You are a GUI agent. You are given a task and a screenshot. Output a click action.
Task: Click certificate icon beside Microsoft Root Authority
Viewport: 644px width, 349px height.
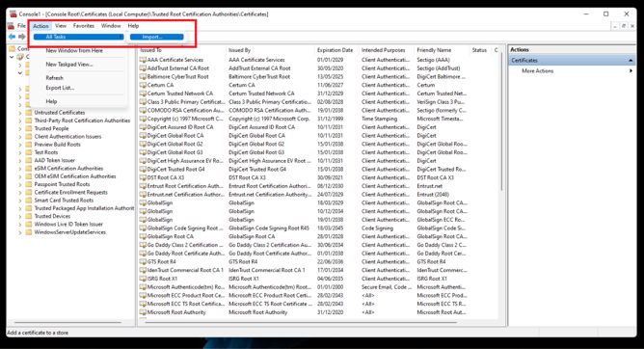point(143,312)
